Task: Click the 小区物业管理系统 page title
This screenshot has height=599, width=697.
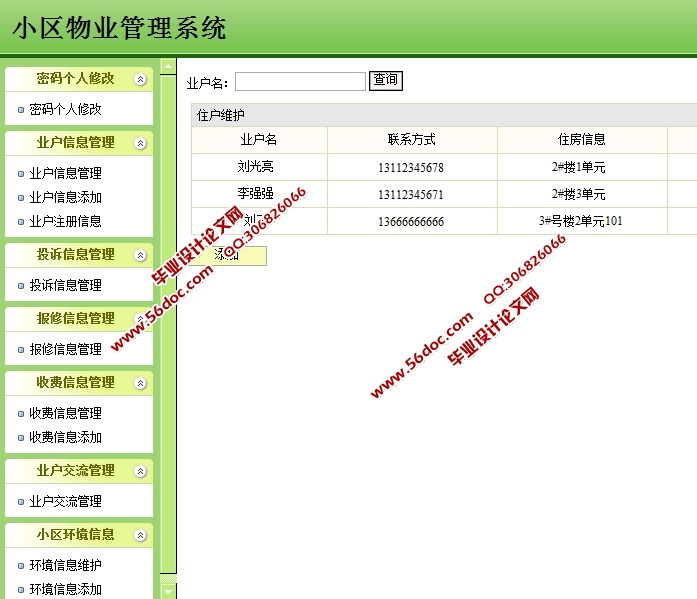Action: (120, 28)
